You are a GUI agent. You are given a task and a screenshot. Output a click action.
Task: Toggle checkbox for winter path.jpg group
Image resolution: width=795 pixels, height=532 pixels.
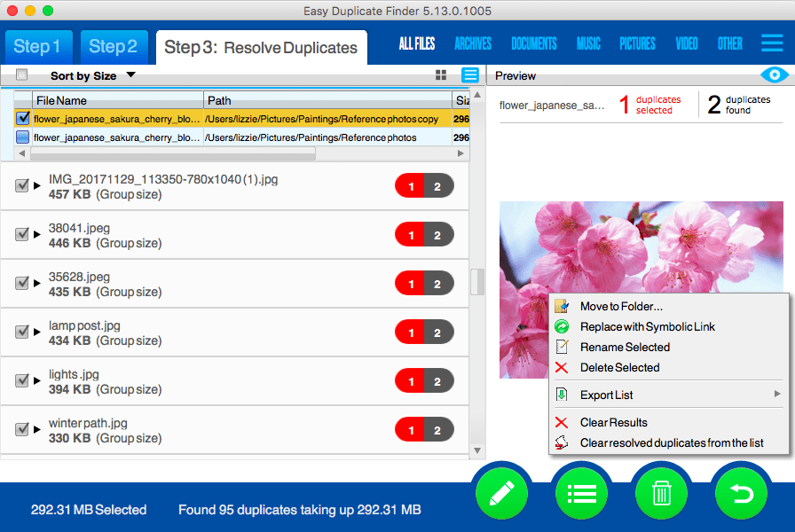22,429
